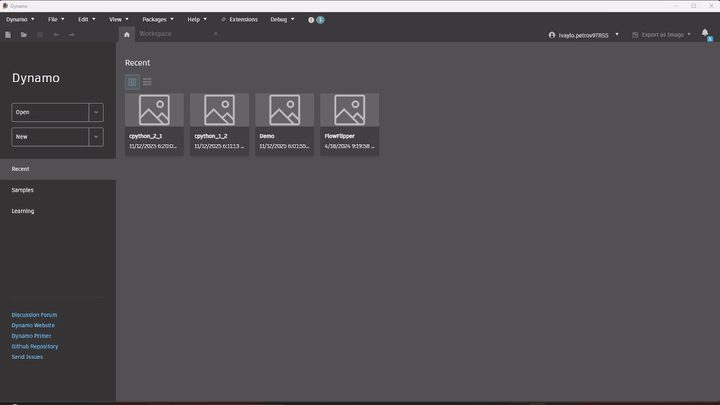Open the Packages menu
The height and width of the screenshot is (405, 720).
[x=157, y=19]
